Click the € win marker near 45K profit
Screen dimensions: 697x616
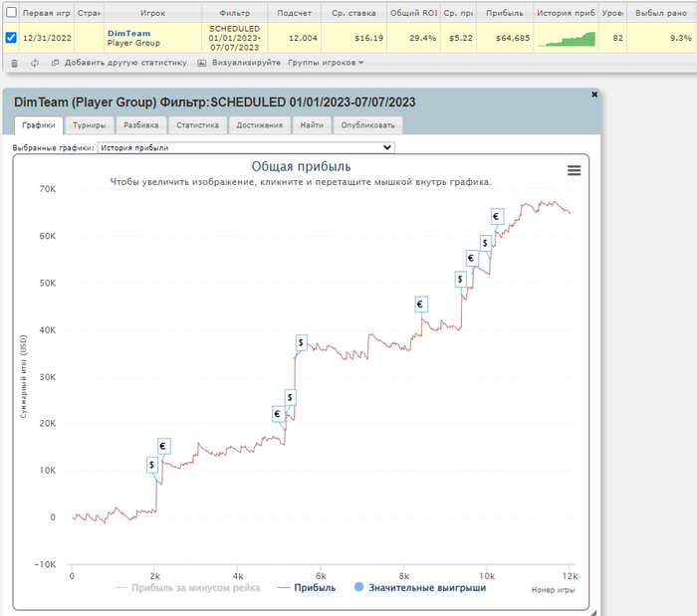pyautogui.click(x=420, y=305)
